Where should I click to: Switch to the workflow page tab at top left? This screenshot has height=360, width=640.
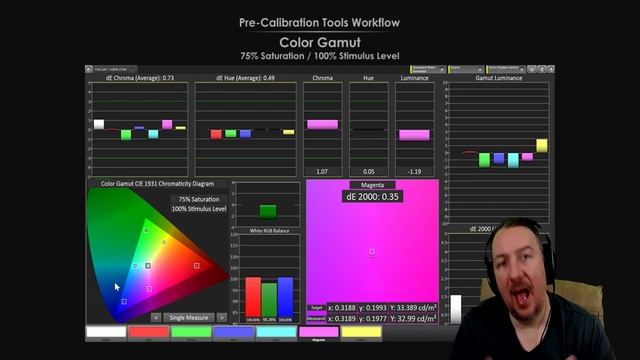click(x=115, y=69)
